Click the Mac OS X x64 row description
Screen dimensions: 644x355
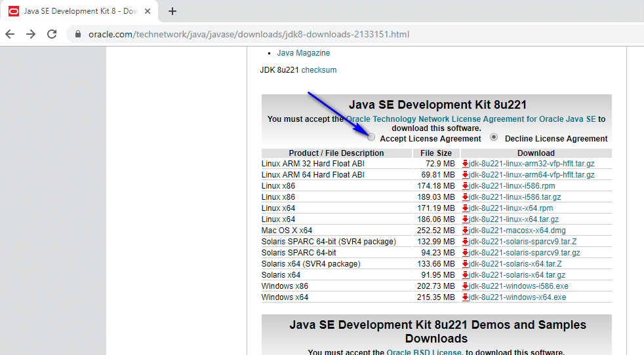(287, 231)
